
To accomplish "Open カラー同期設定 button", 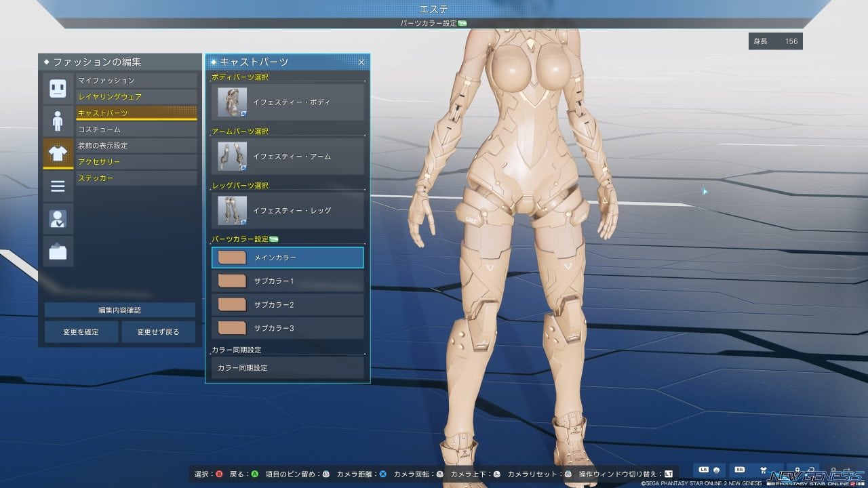I will [288, 367].
